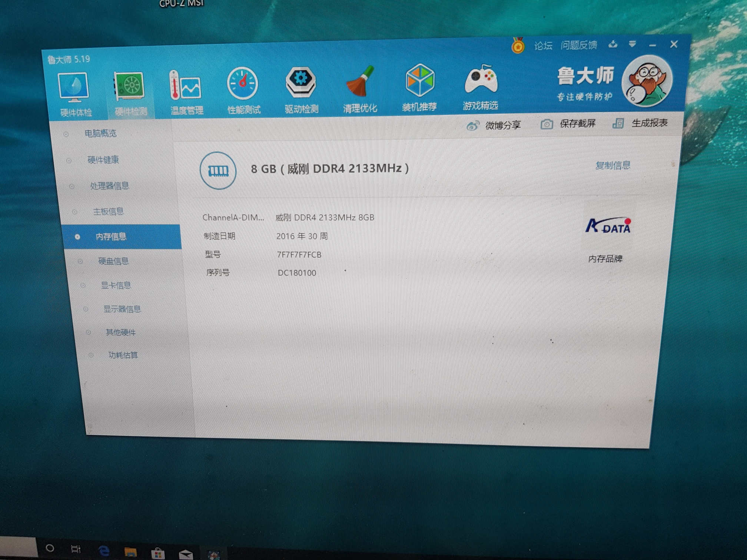This screenshot has width=747, height=560.
Task: Click the 复制信息 copy info link
Action: 612,165
